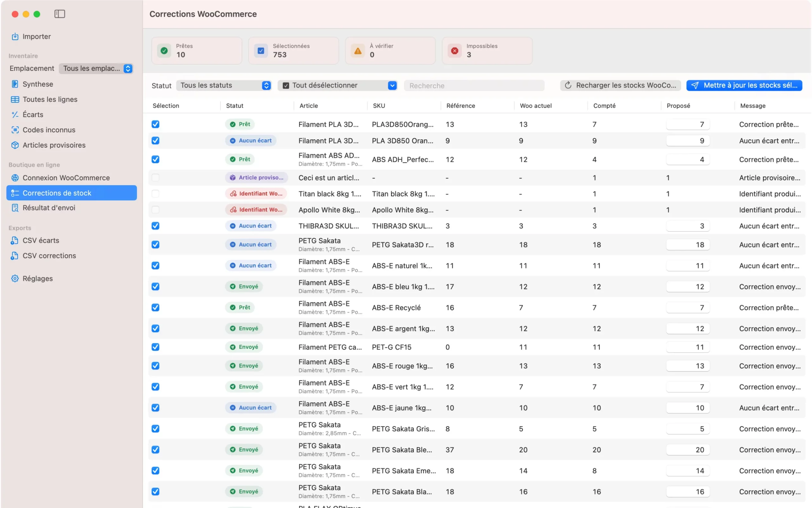The image size is (812, 508).
Task: Uncheck the PETG Sakata Gris row checkbox
Action: pyautogui.click(x=155, y=429)
